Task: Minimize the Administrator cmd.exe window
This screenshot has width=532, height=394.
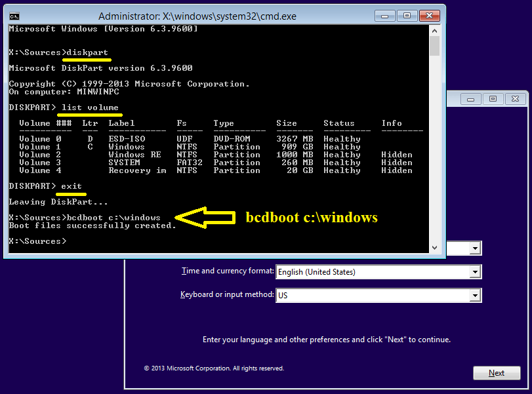Action: coord(384,16)
